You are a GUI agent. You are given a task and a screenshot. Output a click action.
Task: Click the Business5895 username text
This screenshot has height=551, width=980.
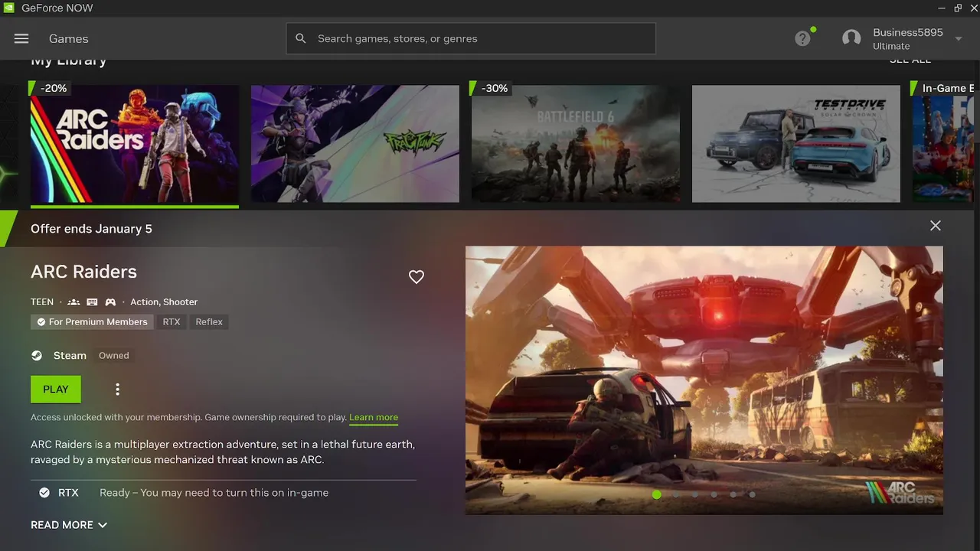[x=908, y=32]
